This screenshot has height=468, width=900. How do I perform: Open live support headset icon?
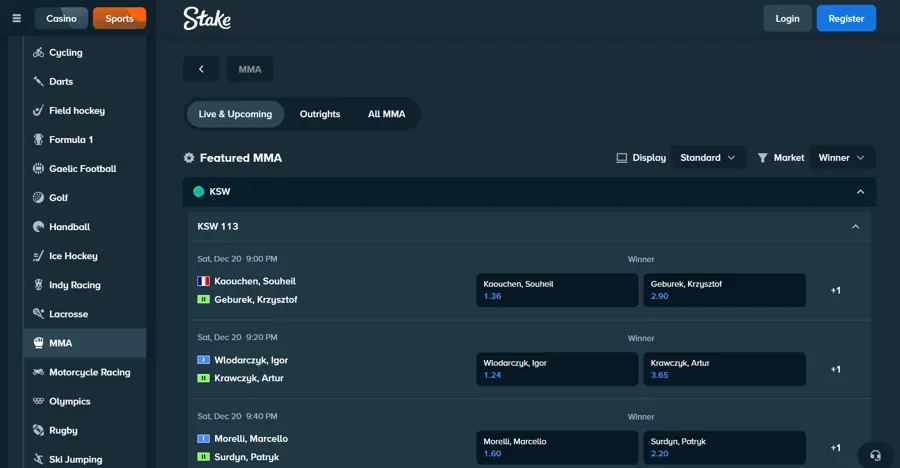point(875,455)
